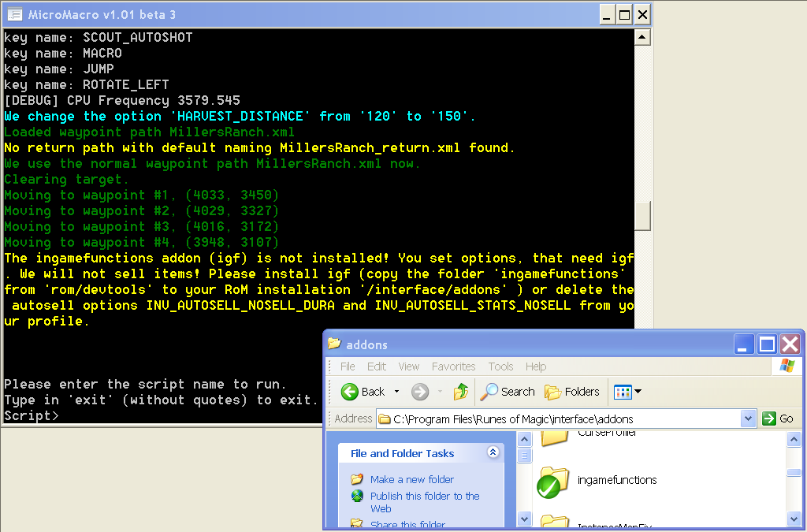
Task: Click the Address path input field
Action: (560, 419)
